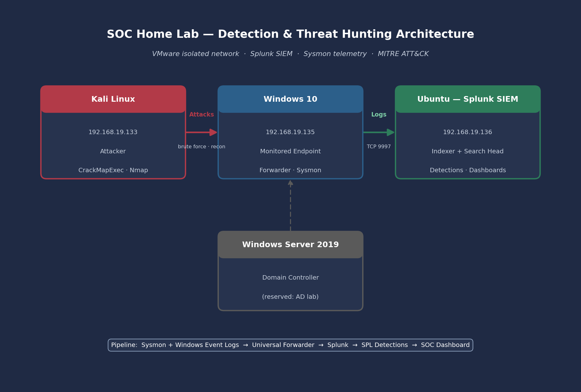This screenshot has width=581, height=392.
Task: Click "SPL Detections" in the pipeline bar
Action: click(x=384, y=345)
